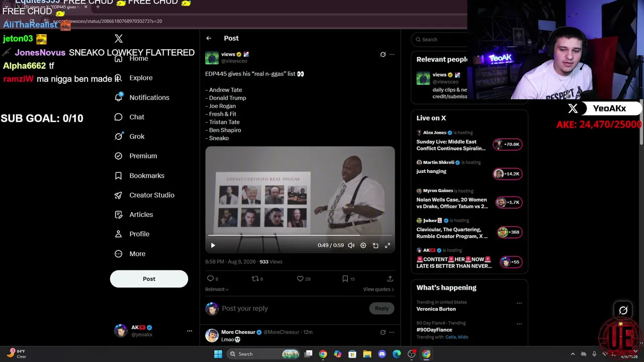Click the Search field on X

click(x=440, y=39)
